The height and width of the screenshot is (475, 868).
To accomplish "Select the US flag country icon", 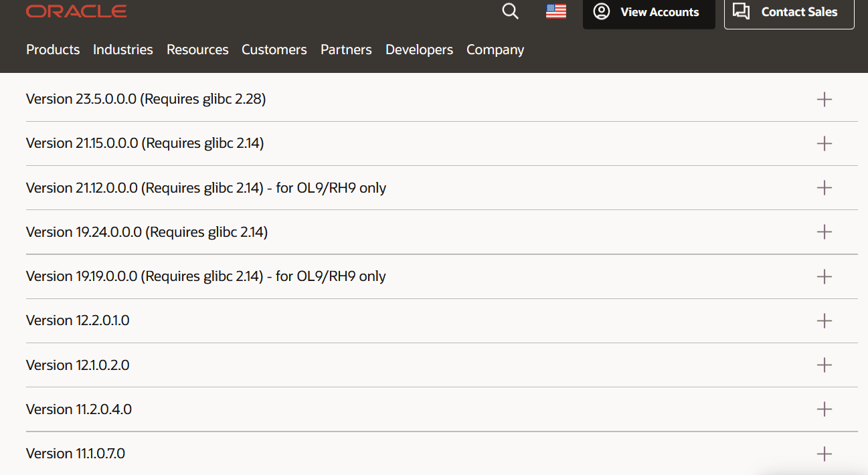I will [x=556, y=11].
